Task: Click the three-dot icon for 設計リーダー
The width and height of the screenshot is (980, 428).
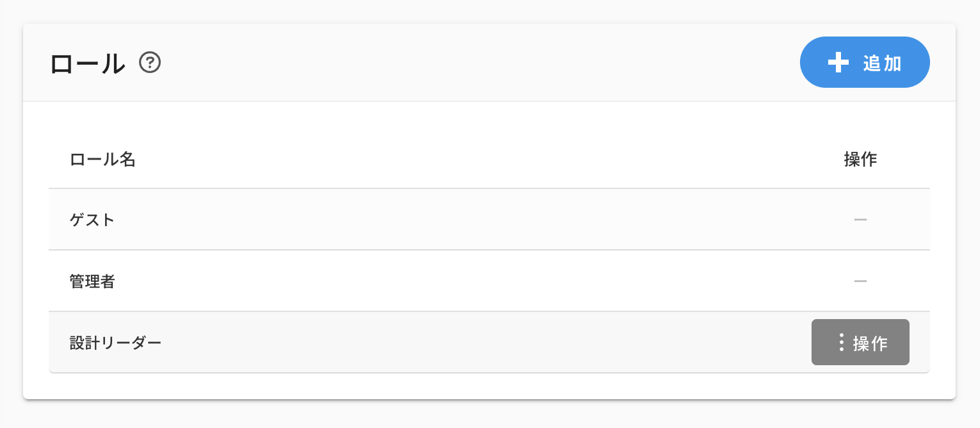Action: (841, 342)
